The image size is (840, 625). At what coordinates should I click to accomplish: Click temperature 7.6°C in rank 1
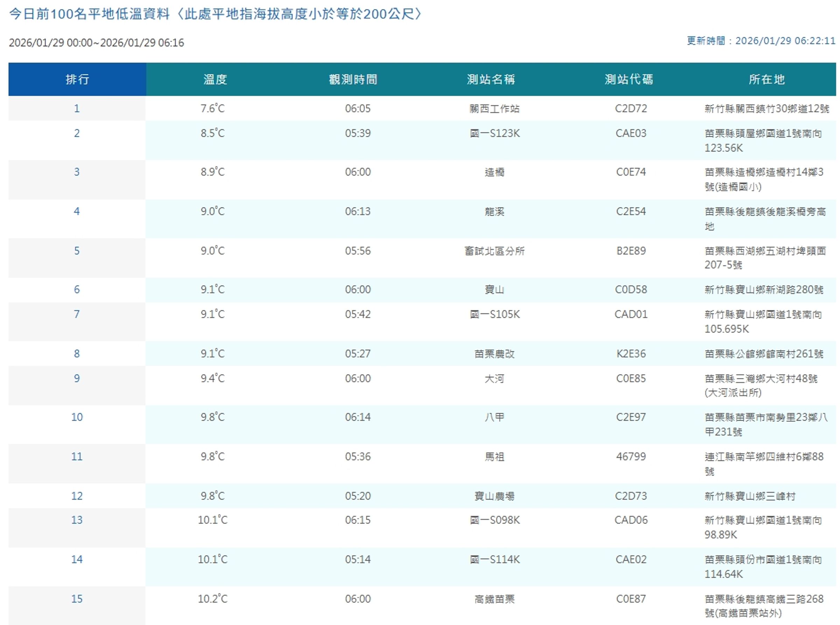coord(212,108)
